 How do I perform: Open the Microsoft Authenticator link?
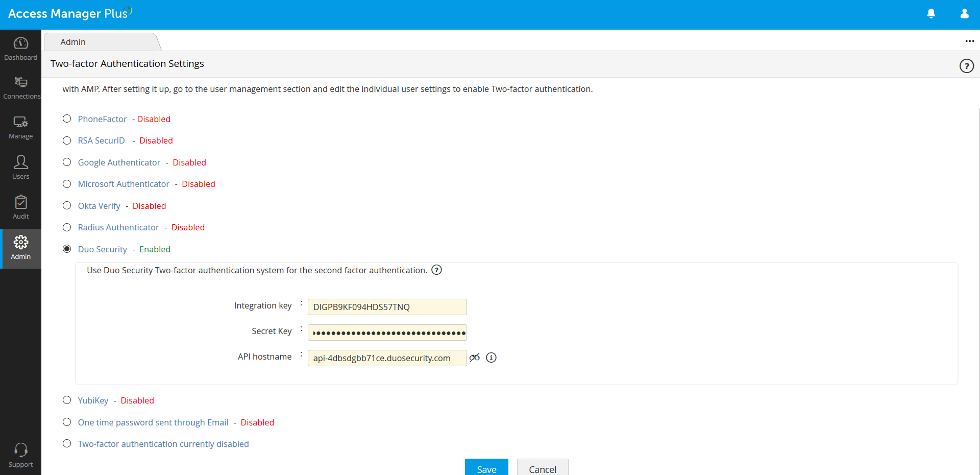[124, 184]
